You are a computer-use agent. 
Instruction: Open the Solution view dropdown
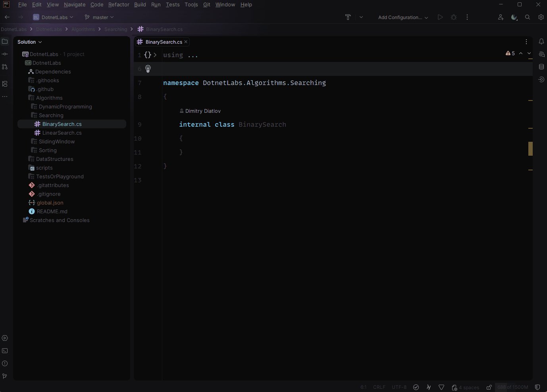[x=30, y=42]
